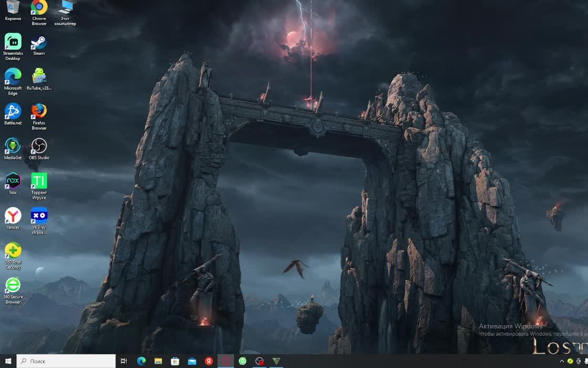Viewport: 588px width, 368px height.
Task: Open Yandex from the taskbar
Action: (208, 361)
